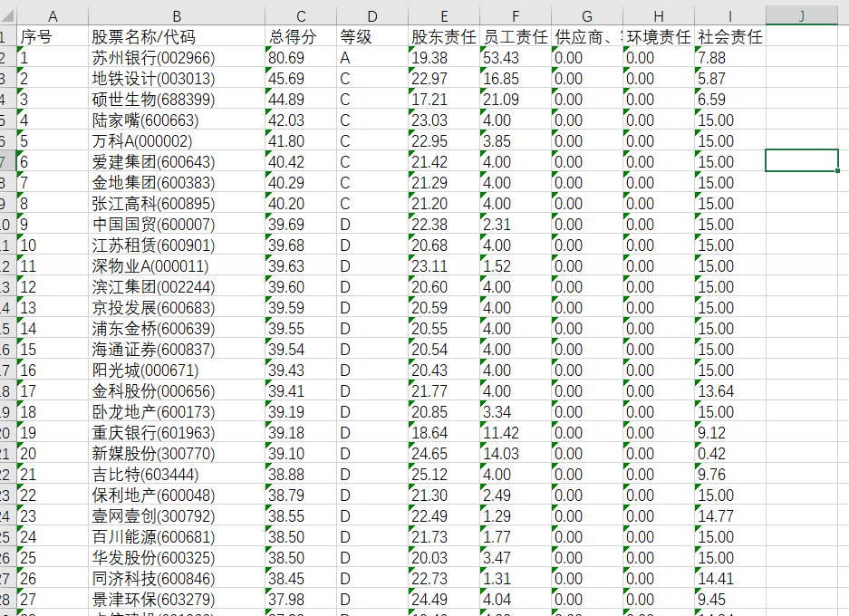This screenshot has height=616, width=849.
Task: Select cell 滨江集团(002244)
Action: coord(177,286)
